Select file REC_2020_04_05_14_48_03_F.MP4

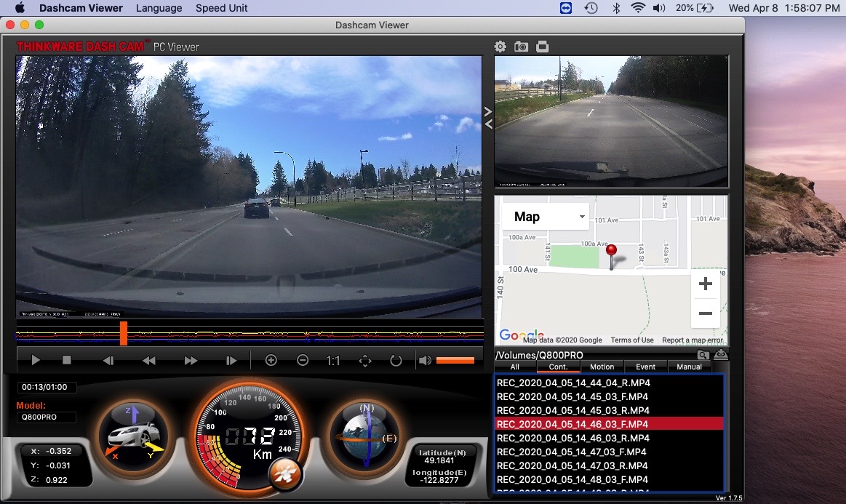[x=609, y=480]
